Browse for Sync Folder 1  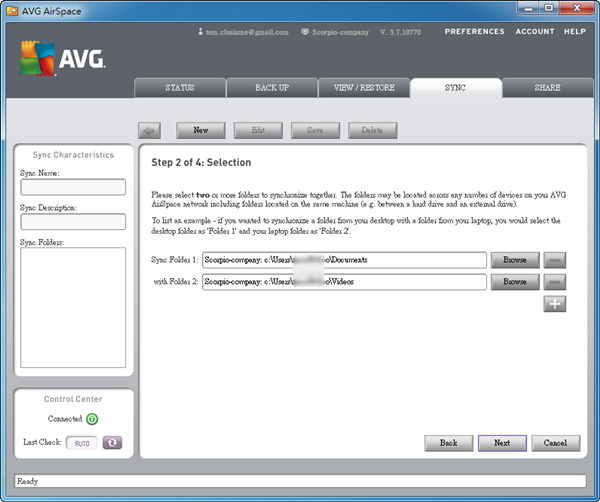[515, 260]
